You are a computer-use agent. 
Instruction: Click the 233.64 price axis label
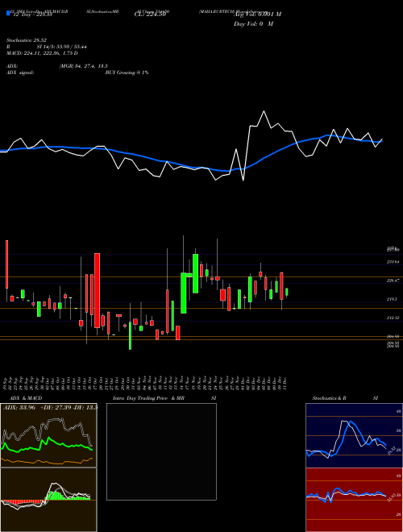[393, 262]
